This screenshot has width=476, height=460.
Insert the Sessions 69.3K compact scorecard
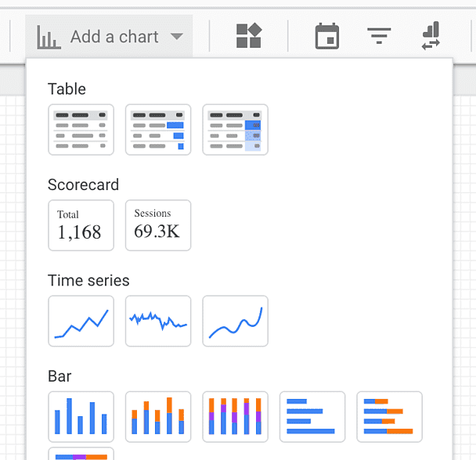[x=158, y=225]
